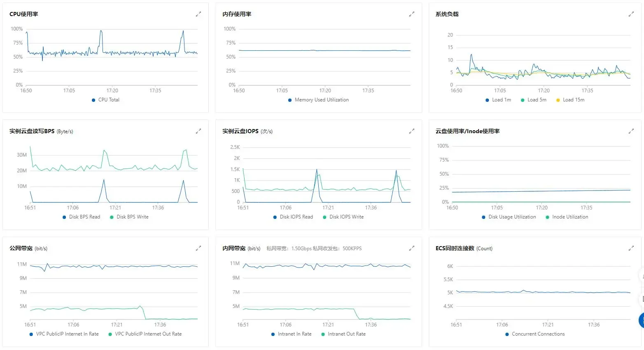Toggle the Load 1m legend series
This screenshot has width=644, height=350.
(498, 100)
